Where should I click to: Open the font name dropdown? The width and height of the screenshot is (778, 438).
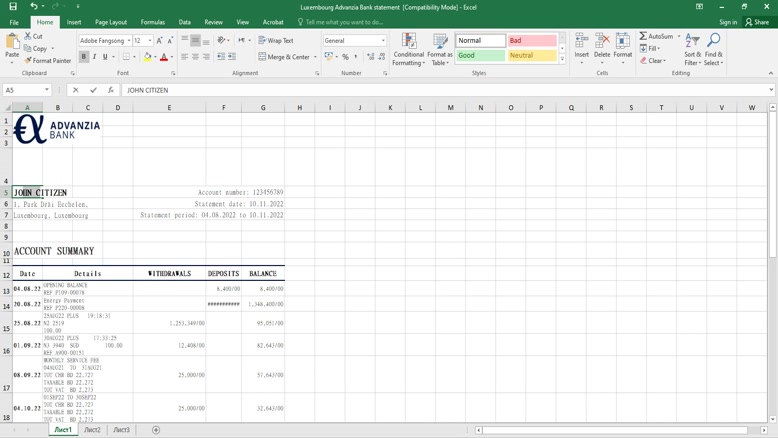129,41
